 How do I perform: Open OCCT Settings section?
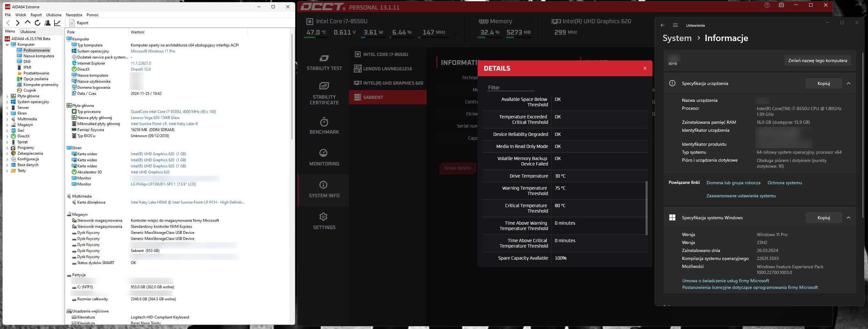click(x=324, y=221)
